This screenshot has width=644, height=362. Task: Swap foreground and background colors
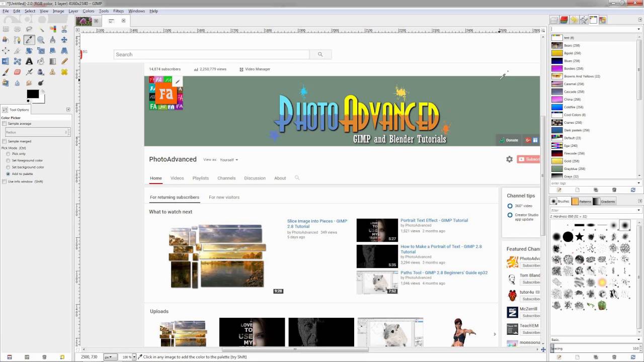[x=43, y=92]
